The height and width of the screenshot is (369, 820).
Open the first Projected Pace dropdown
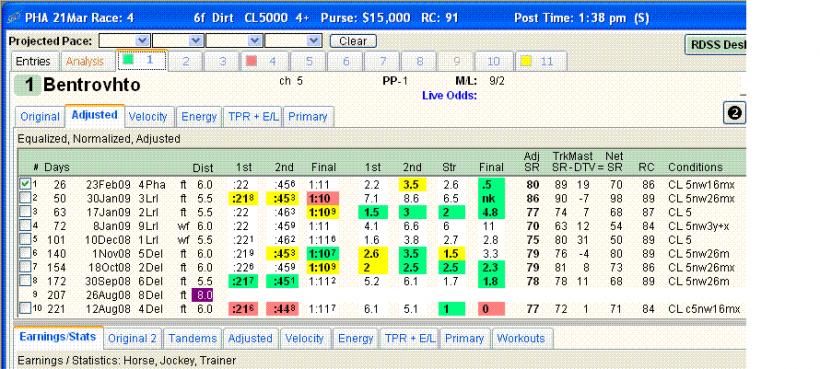pyautogui.click(x=124, y=41)
